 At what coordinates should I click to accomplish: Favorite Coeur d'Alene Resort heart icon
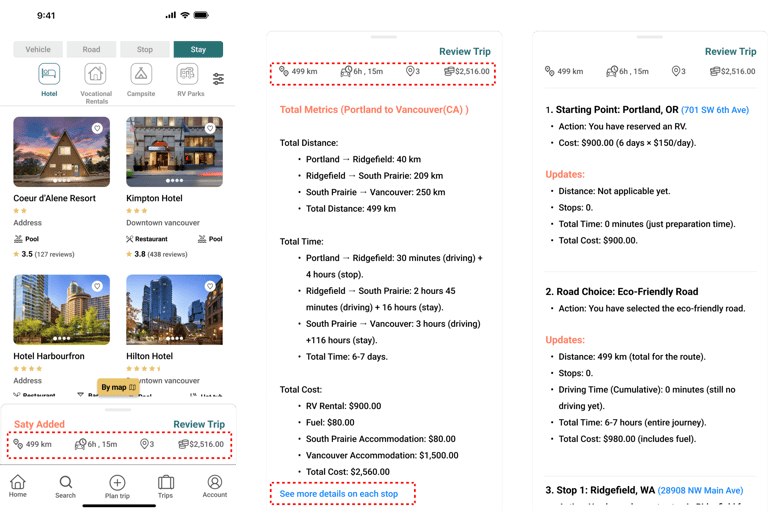[x=97, y=128]
